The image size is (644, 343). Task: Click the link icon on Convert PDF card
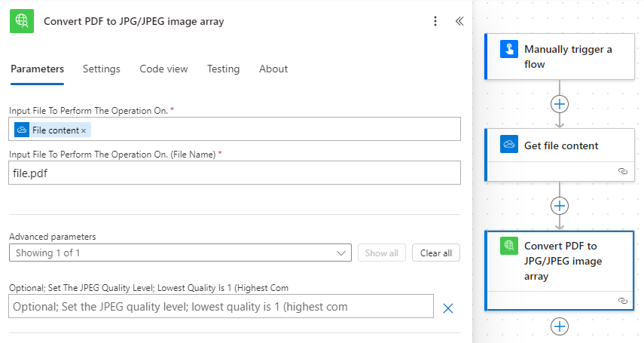click(x=623, y=301)
